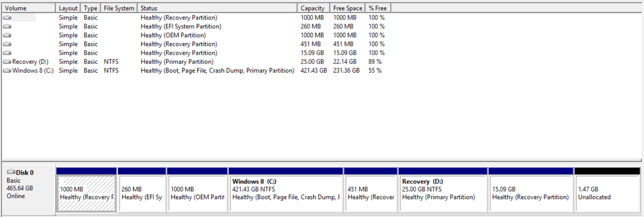Select the drive icon of Windows 8 (C:) volume
This screenshot has height=217, width=644.
coord(7,71)
